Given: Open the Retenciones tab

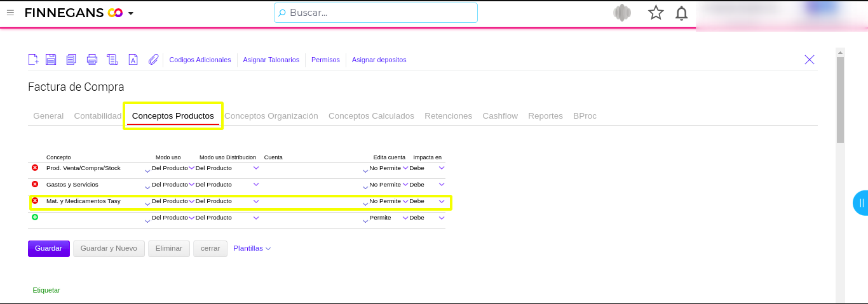Looking at the screenshot, I should (449, 116).
